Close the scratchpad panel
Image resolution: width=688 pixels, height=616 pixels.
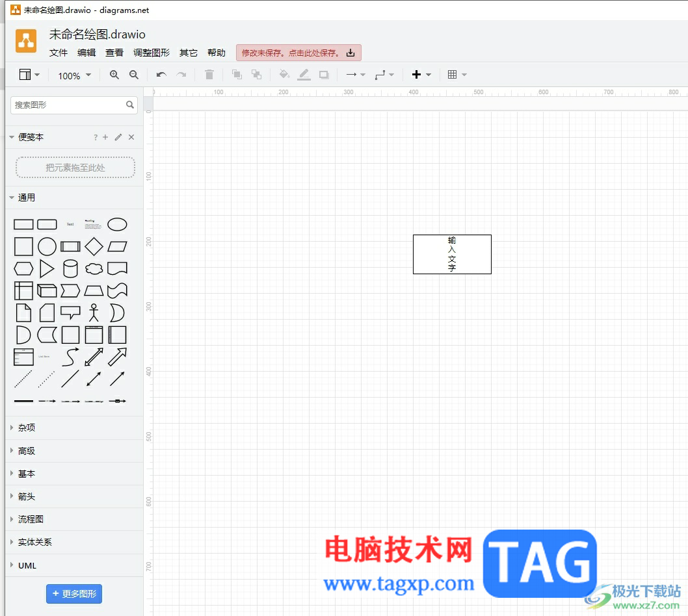point(131,137)
